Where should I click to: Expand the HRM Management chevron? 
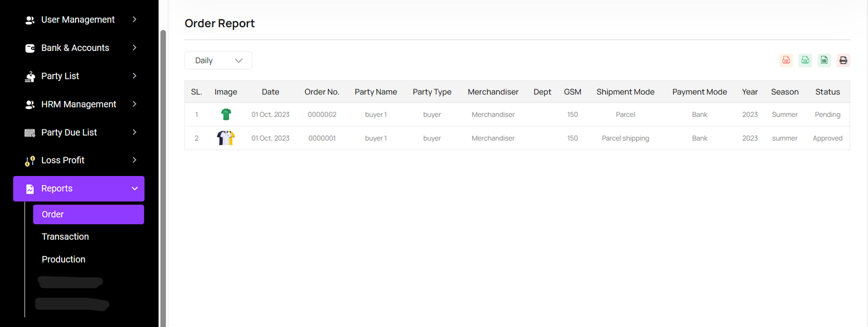135,104
